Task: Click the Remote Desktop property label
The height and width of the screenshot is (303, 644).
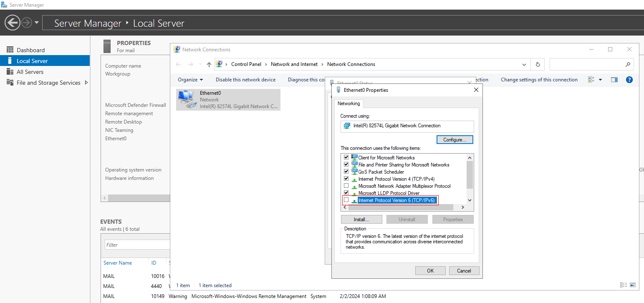Action: click(x=124, y=122)
